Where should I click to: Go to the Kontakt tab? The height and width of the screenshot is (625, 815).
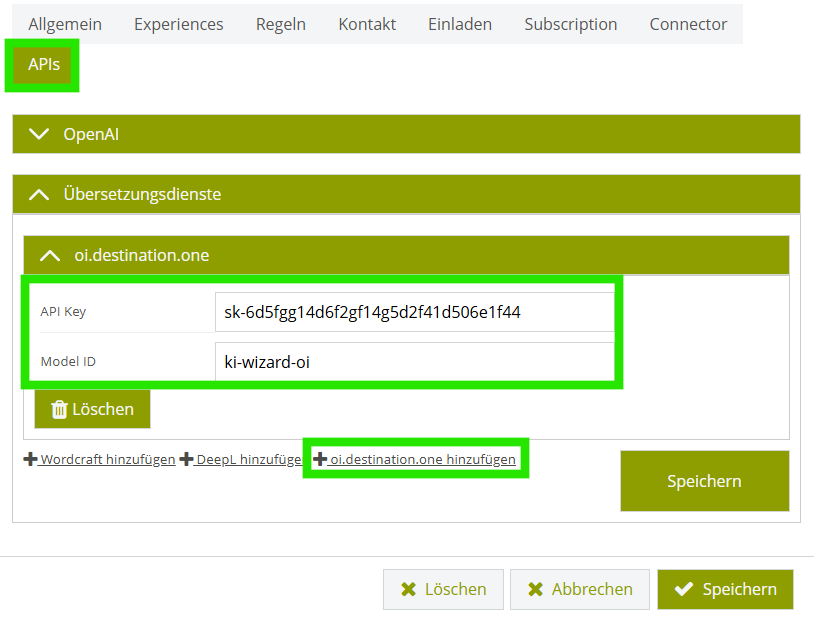(x=367, y=24)
